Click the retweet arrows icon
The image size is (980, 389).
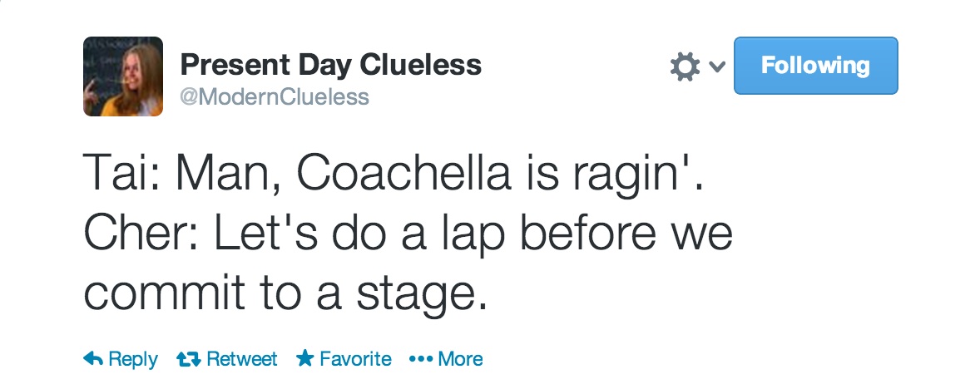tap(189, 359)
